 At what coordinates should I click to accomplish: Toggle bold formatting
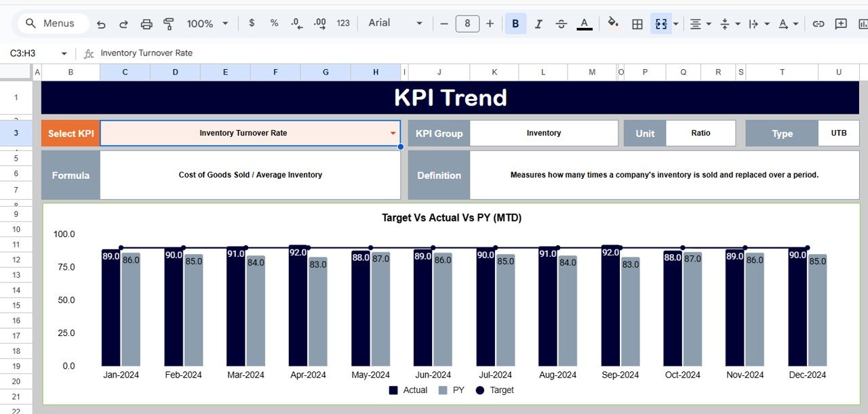tap(515, 23)
